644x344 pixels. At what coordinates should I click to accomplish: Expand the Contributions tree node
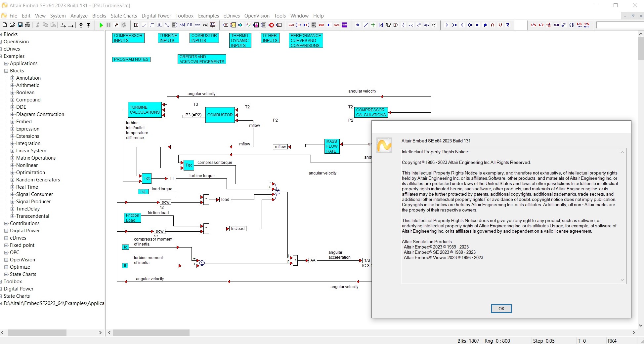[x=6, y=223]
